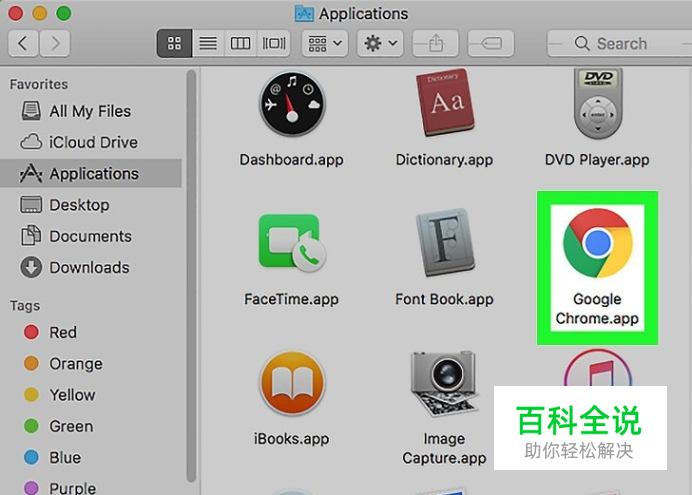This screenshot has width=692, height=495.
Task: Click the yellow minimize window button
Action: click(x=40, y=13)
